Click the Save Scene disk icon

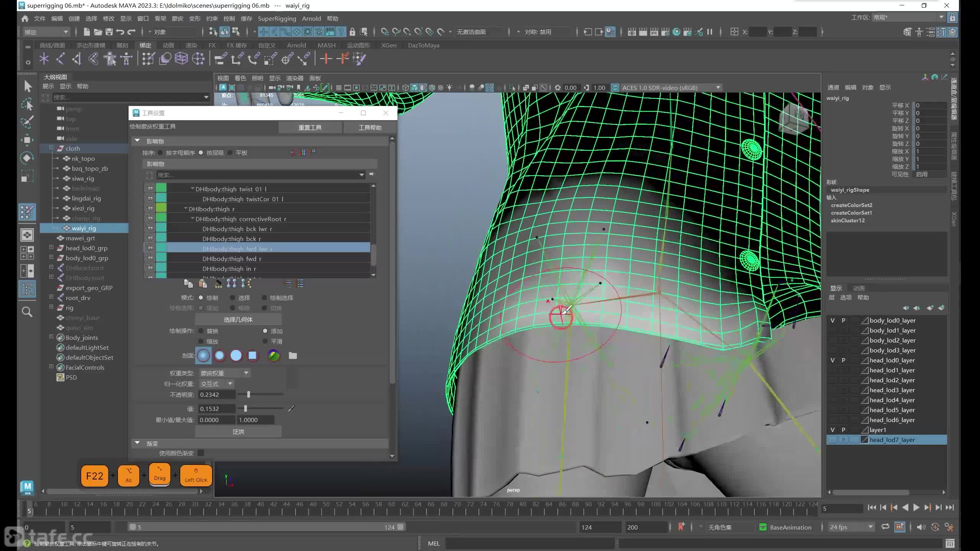coord(109,32)
